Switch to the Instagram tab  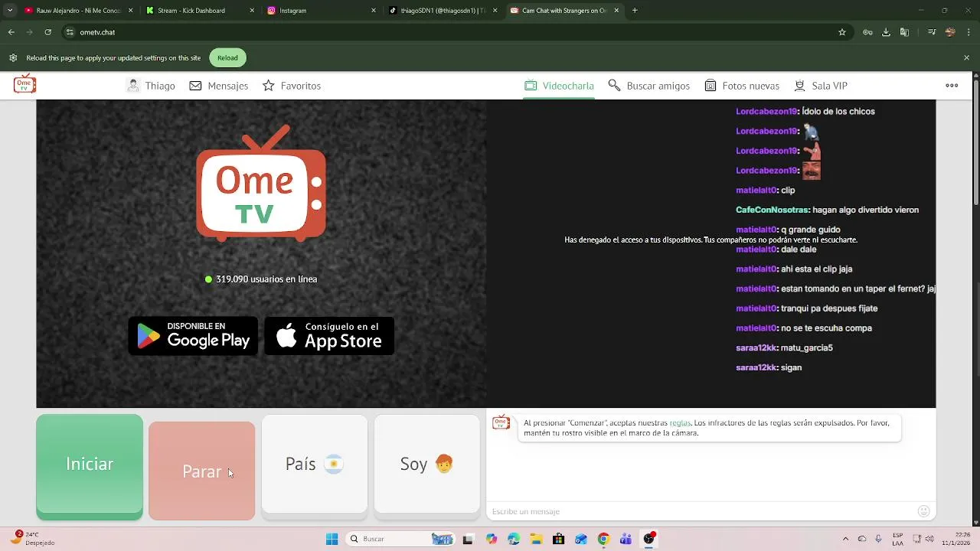pos(322,11)
